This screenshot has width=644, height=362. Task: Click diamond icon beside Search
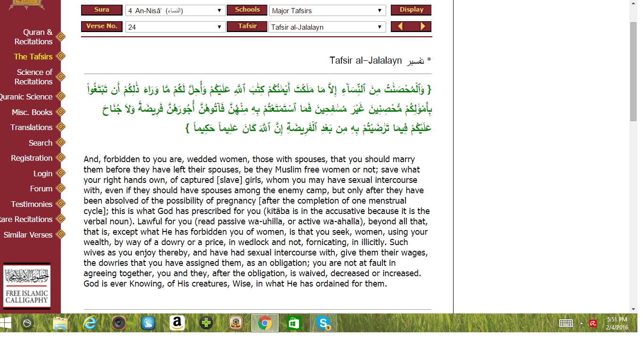(60, 142)
